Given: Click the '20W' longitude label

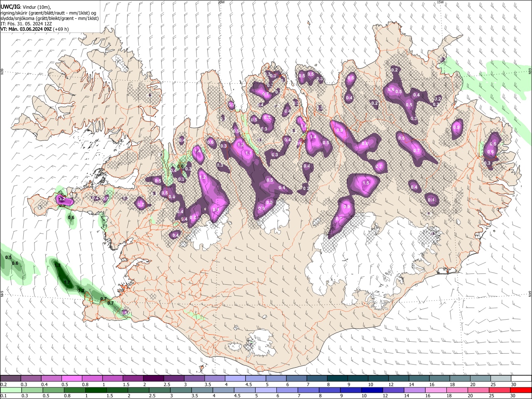Looking at the screenshot, I should click(x=221, y=2).
